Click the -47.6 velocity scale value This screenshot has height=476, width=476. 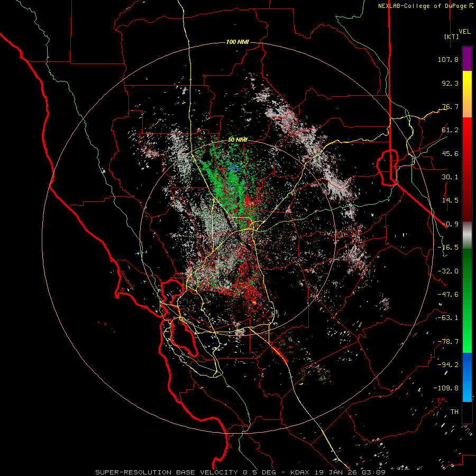(448, 295)
